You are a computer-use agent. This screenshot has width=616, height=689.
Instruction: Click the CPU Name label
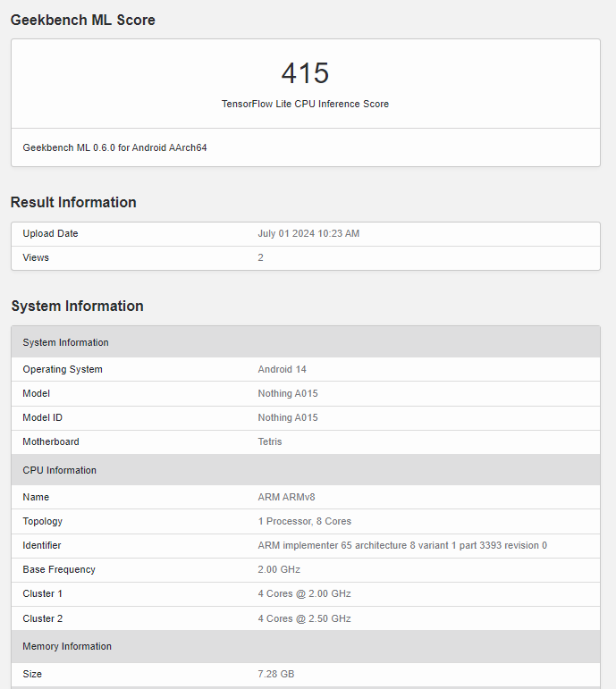click(x=36, y=498)
